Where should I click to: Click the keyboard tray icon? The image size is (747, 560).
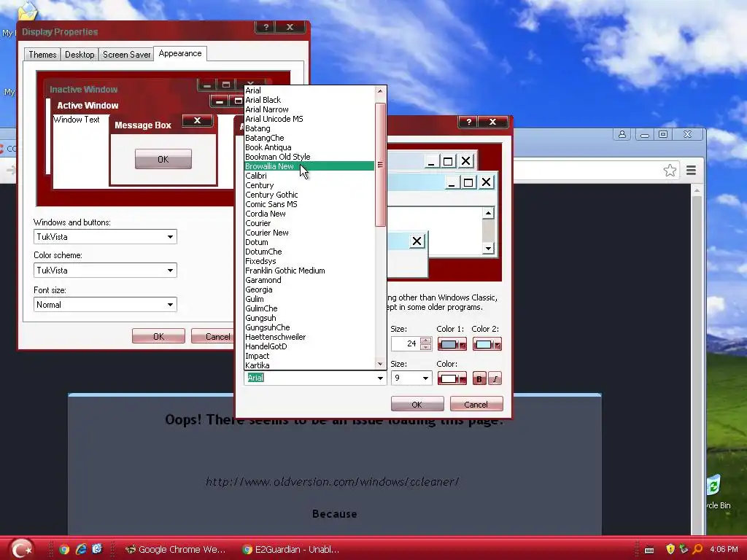point(649,550)
